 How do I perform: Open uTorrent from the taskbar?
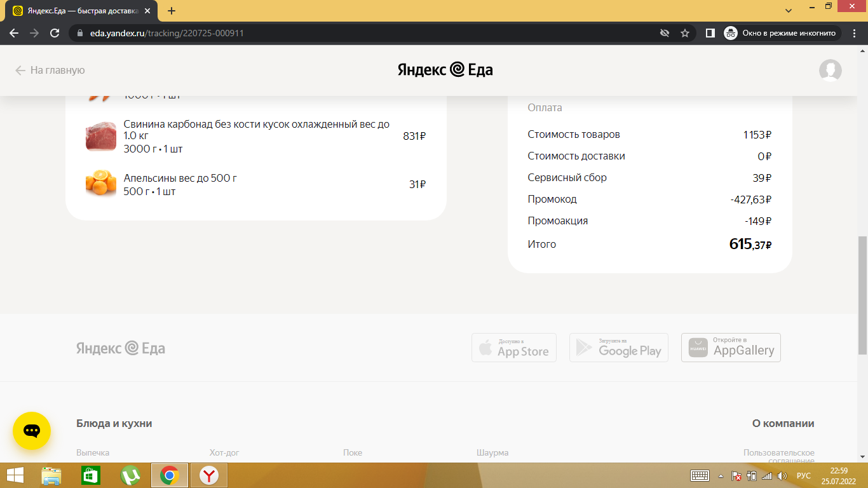point(130,475)
